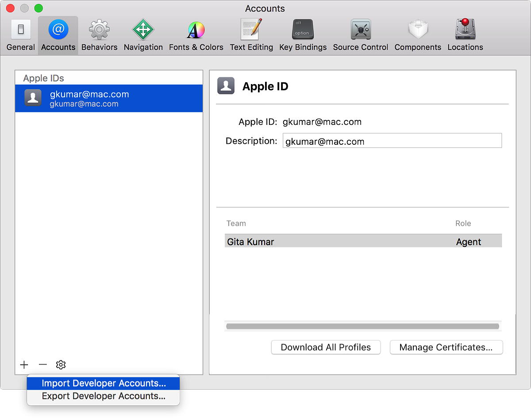Click the avatar icon next to gkumar@mac.com

[33, 98]
